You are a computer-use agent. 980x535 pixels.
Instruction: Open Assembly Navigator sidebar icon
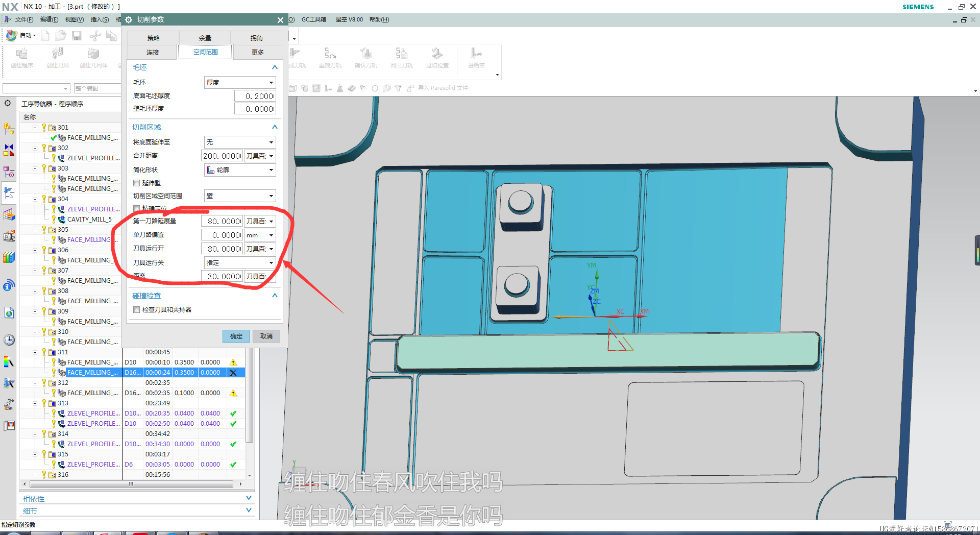click(x=9, y=129)
